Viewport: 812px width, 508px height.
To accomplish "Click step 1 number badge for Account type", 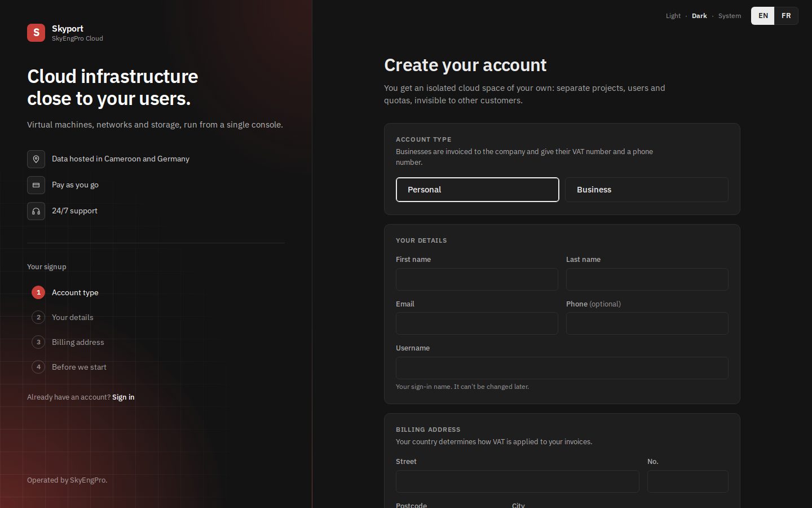I will click(x=38, y=292).
